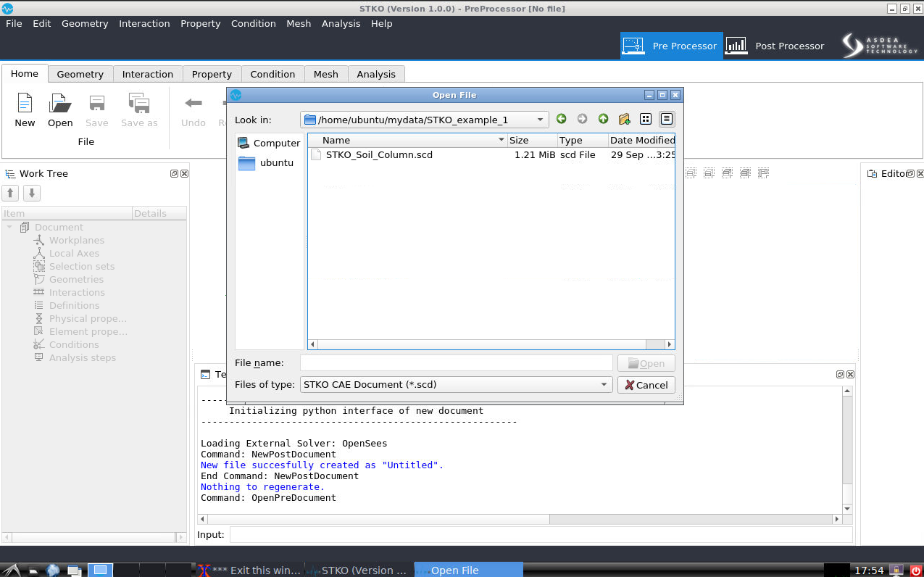
Task: Switch to the Pre Processor mode
Action: pyautogui.click(x=672, y=46)
